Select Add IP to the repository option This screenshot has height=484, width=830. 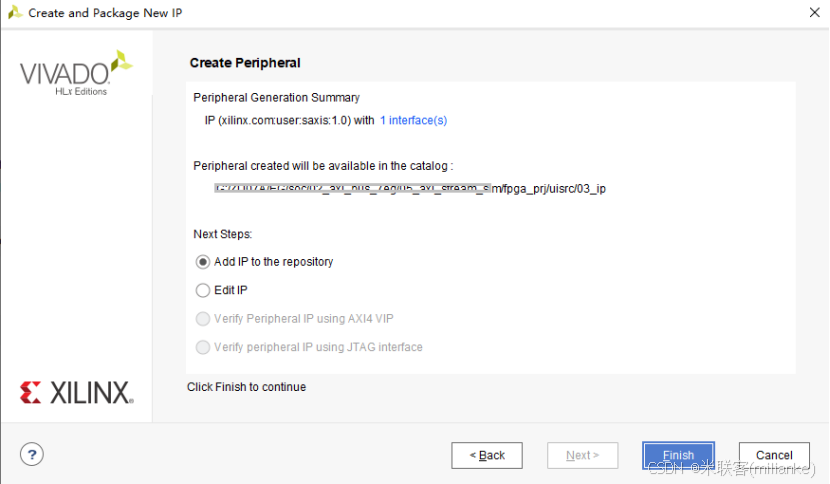point(203,262)
